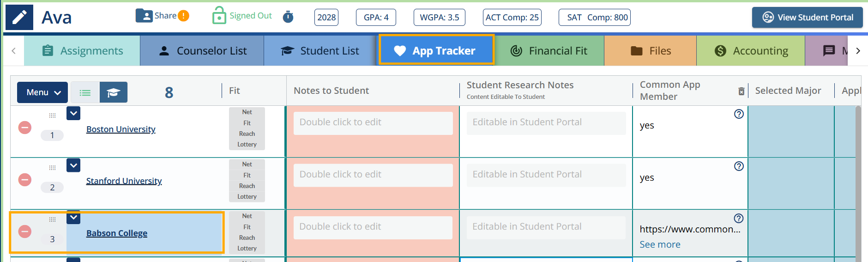Click help icon in Babson College row
This screenshot has height=262, width=868.
click(x=739, y=219)
